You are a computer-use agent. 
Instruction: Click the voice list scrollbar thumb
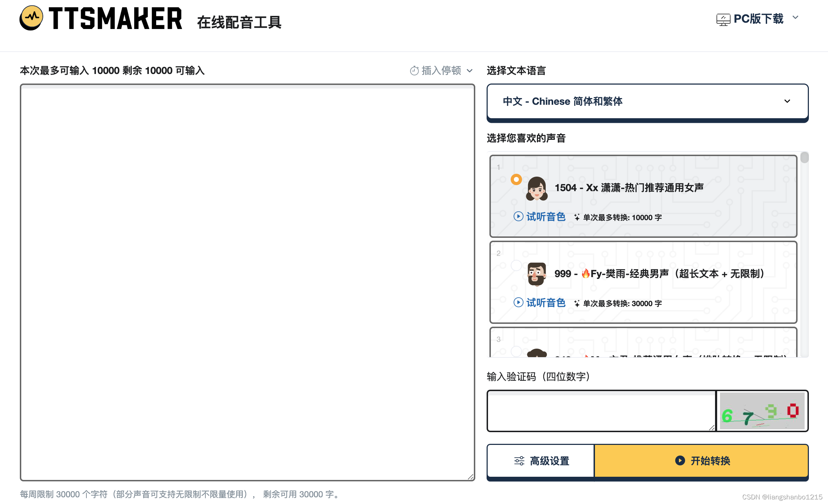(x=804, y=157)
